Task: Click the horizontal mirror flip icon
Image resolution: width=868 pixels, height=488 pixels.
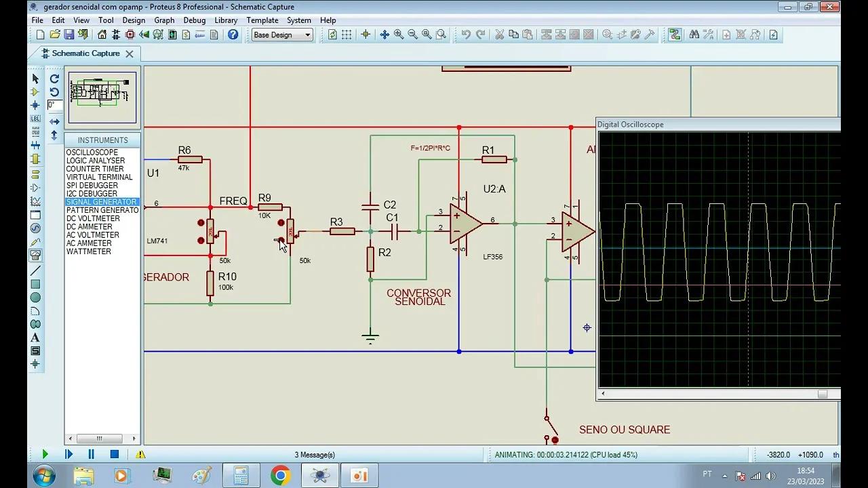Action: pos(54,122)
